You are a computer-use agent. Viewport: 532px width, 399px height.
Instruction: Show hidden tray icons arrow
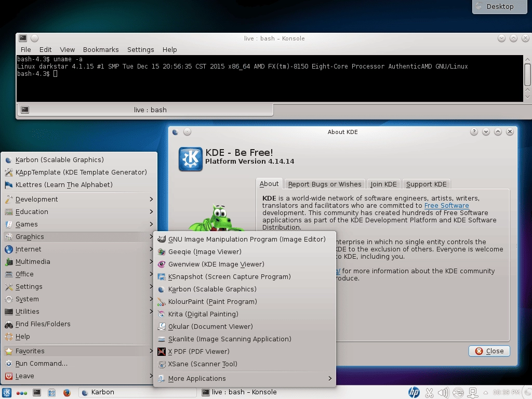[486, 393]
